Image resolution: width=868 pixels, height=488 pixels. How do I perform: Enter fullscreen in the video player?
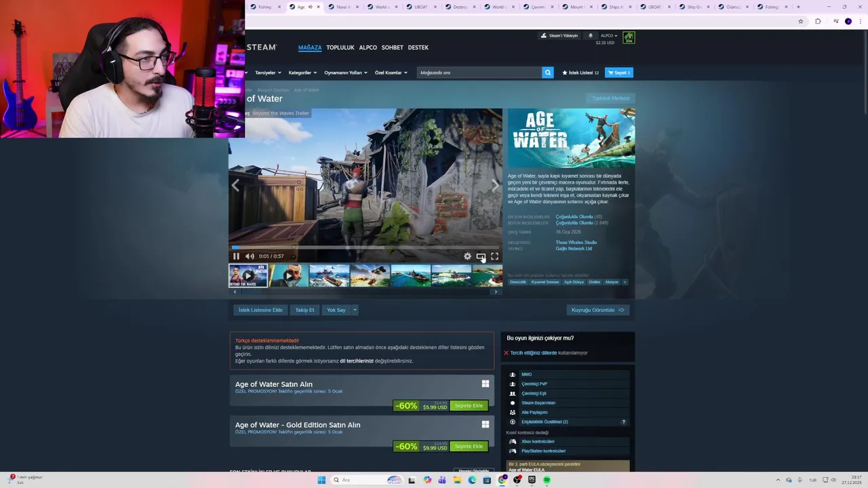coord(494,256)
